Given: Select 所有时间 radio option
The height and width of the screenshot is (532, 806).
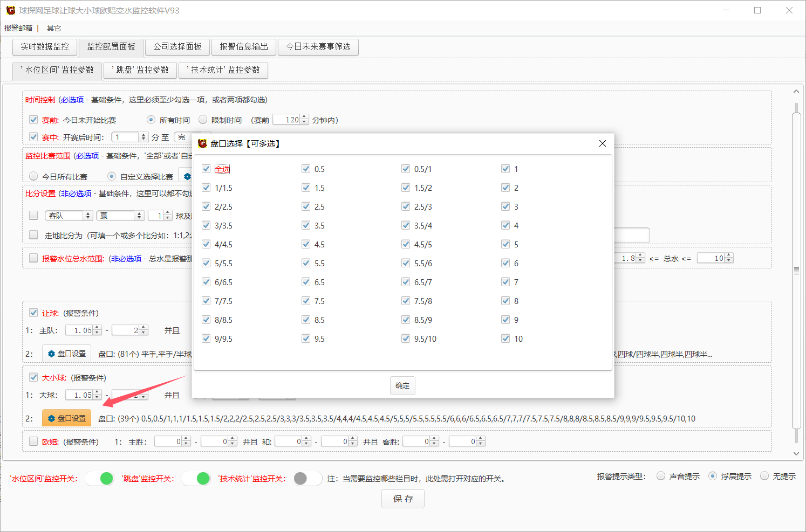Looking at the screenshot, I should [151, 120].
